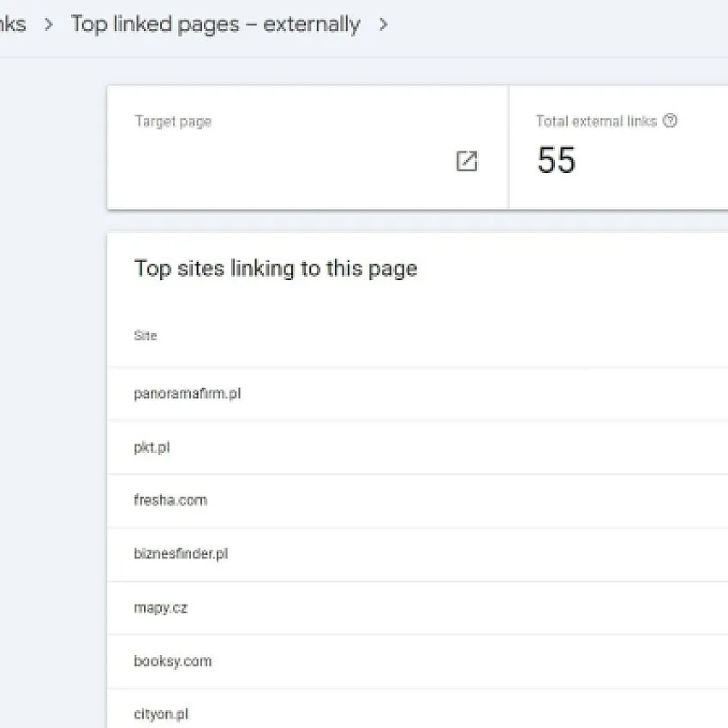Screen dimensions: 728x728
Task: Select fresha.com site row
Action: coord(417,501)
